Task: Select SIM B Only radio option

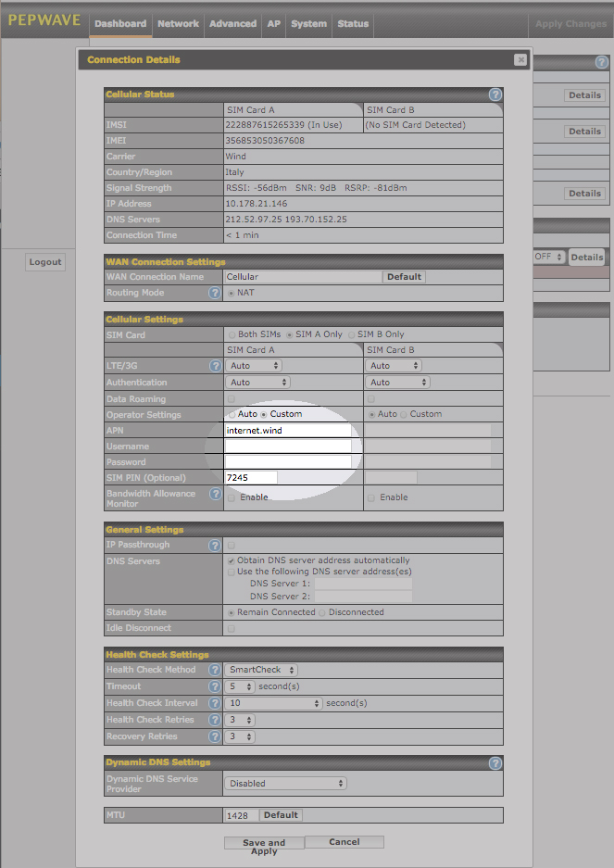Action: 352,334
